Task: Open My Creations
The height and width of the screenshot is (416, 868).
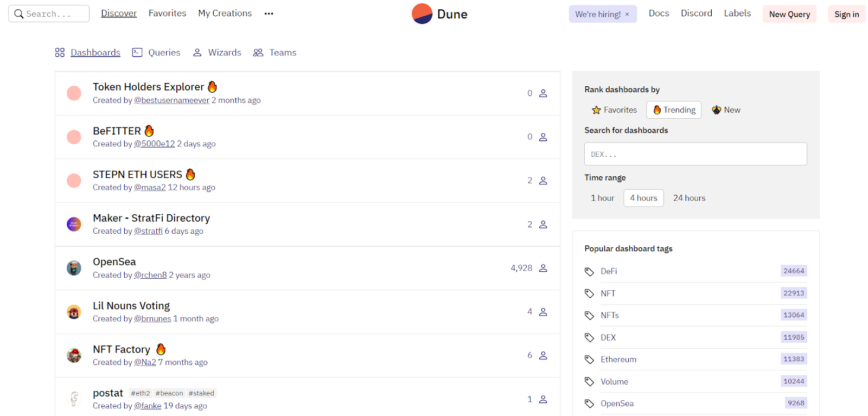Action: tap(225, 13)
